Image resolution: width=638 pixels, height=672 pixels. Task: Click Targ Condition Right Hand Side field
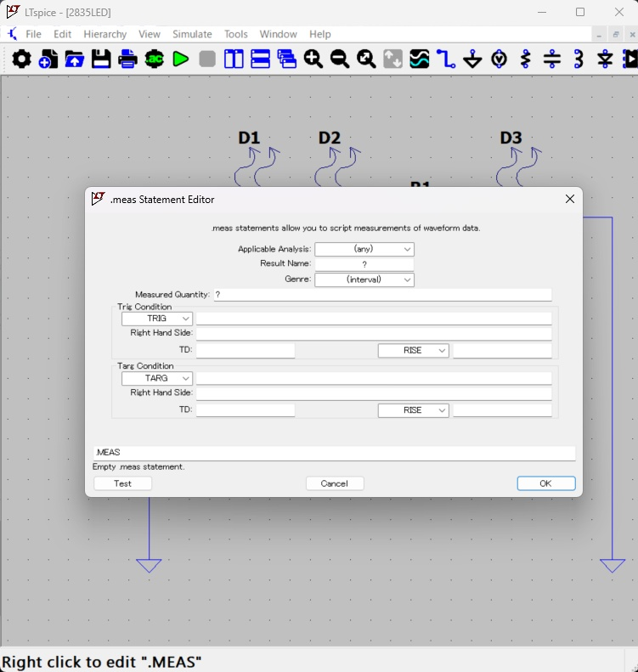click(x=374, y=394)
